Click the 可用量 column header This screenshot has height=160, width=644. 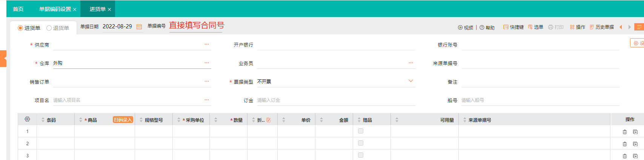(x=425, y=120)
